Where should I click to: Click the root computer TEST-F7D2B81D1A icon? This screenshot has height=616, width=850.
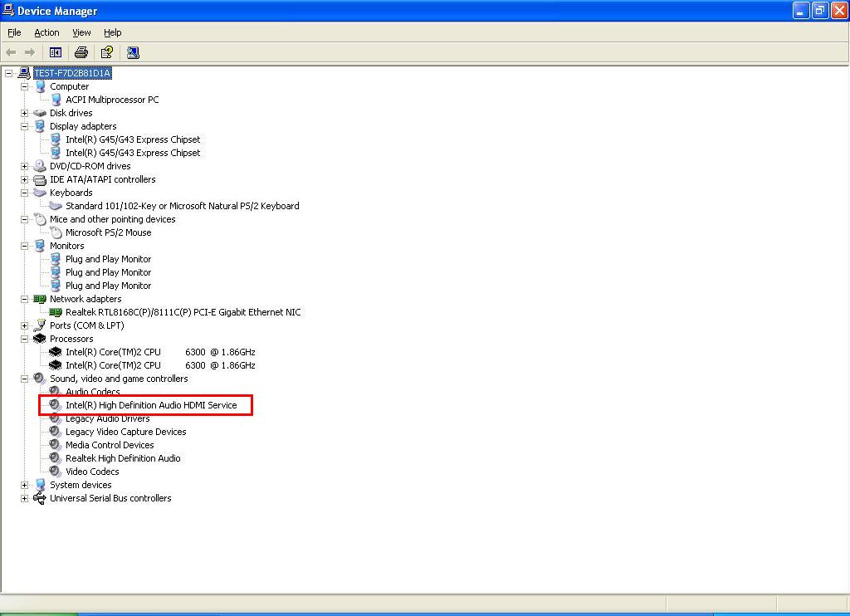point(24,73)
